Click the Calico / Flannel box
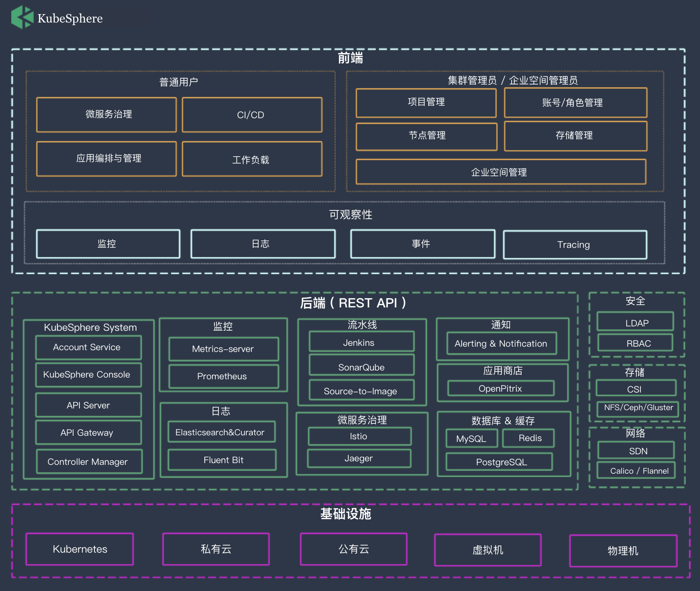Image resolution: width=700 pixels, height=591 pixels. [x=638, y=471]
